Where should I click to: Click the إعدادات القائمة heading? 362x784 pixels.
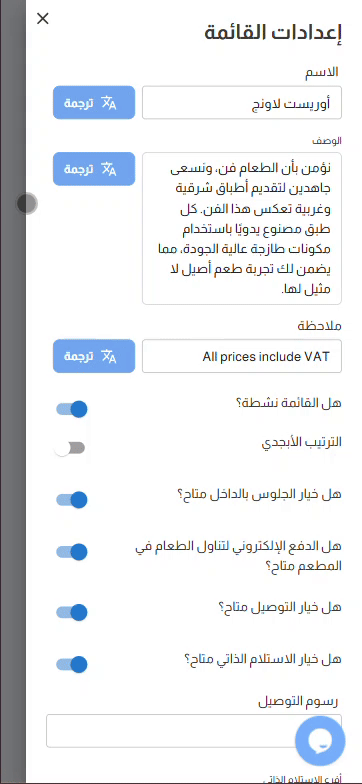pyautogui.click(x=273, y=33)
